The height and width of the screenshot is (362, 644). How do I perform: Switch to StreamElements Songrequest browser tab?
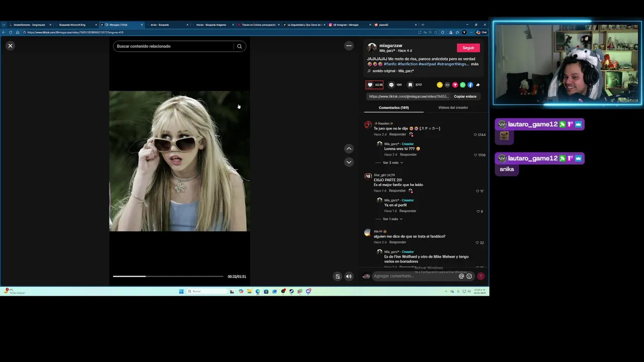coord(29,25)
